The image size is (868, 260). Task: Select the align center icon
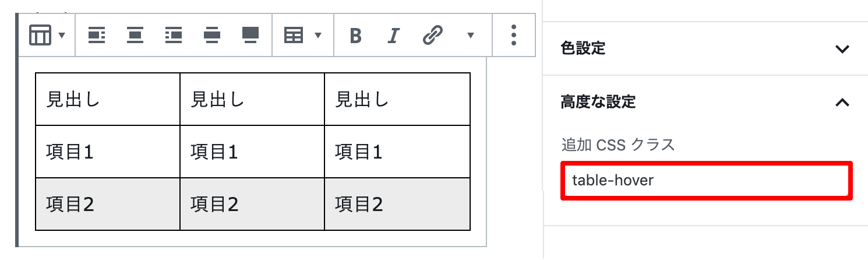point(135,36)
